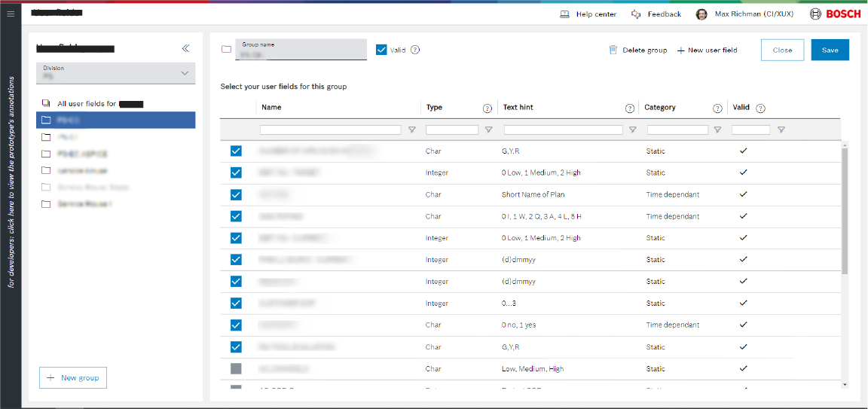
Task: Click the table's vertical scrollbar
Action: click(844, 211)
